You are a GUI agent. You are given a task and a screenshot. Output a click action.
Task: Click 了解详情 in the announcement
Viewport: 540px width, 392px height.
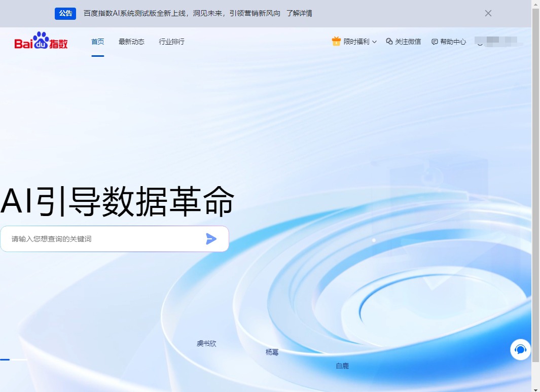pyautogui.click(x=299, y=13)
